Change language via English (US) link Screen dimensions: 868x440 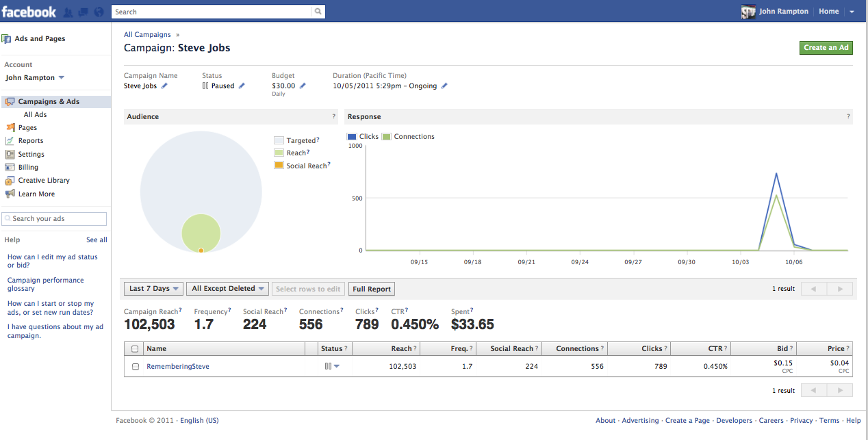click(199, 421)
